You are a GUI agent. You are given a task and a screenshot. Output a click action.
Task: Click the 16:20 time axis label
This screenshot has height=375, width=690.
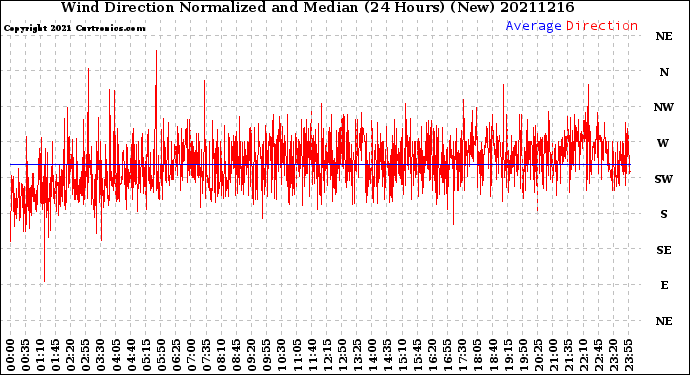pyautogui.click(x=433, y=355)
